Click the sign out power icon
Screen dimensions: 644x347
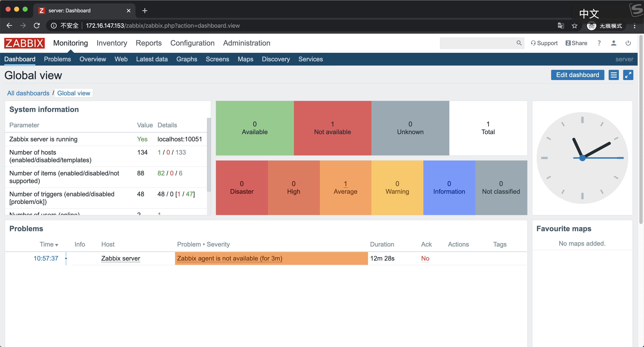point(628,43)
